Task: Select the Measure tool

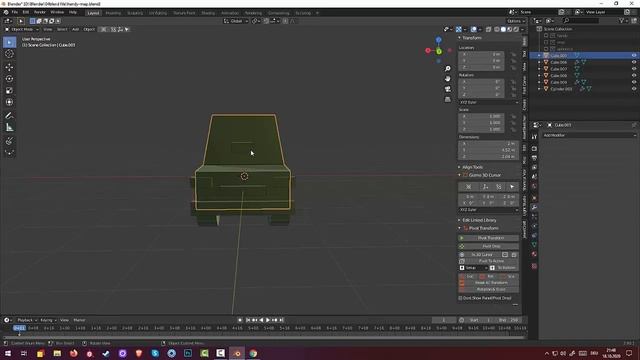Action: (9, 128)
